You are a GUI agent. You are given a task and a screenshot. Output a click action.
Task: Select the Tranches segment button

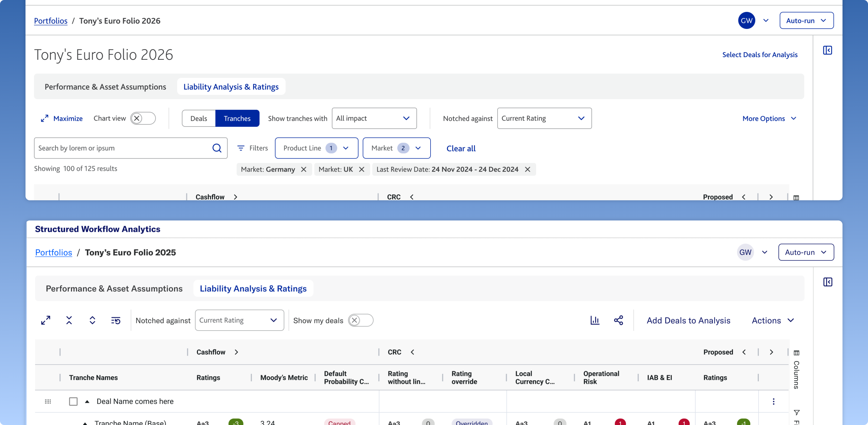[x=237, y=118]
